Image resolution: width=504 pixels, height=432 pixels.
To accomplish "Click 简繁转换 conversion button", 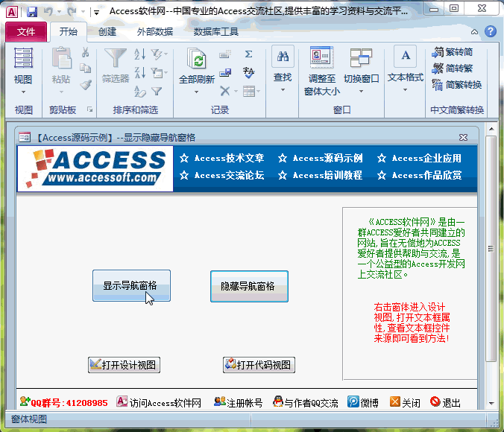I will (456, 85).
